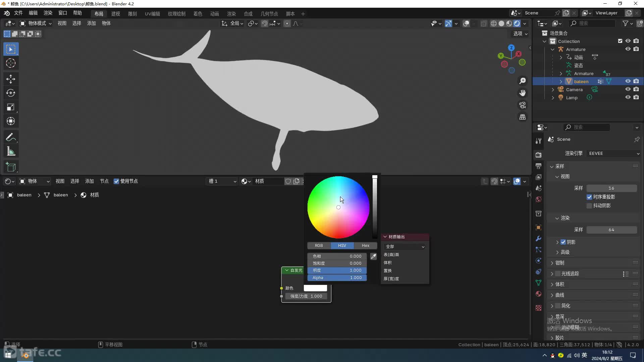
Task: Click the outliner search field
Action: (x=593, y=23)
